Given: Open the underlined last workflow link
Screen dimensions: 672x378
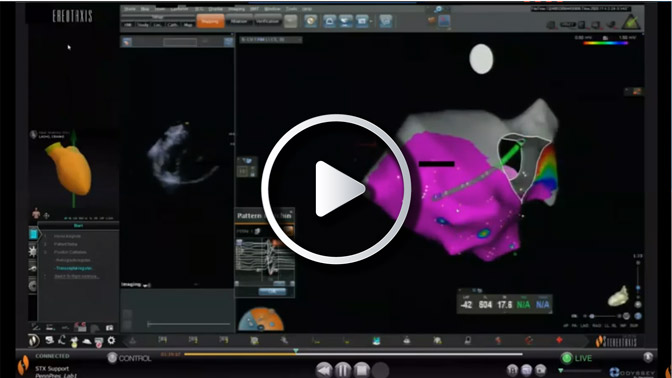Looking at the screenshot, I should pos(76,276).
